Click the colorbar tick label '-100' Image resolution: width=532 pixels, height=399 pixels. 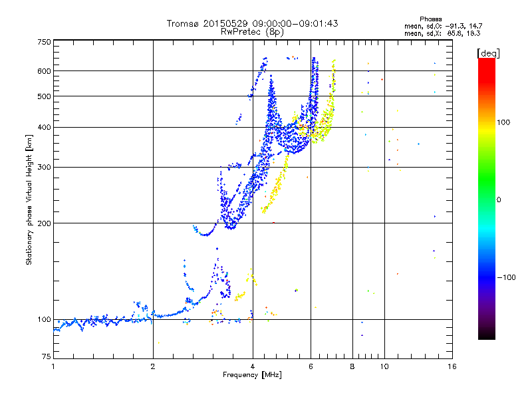point(506,277)
